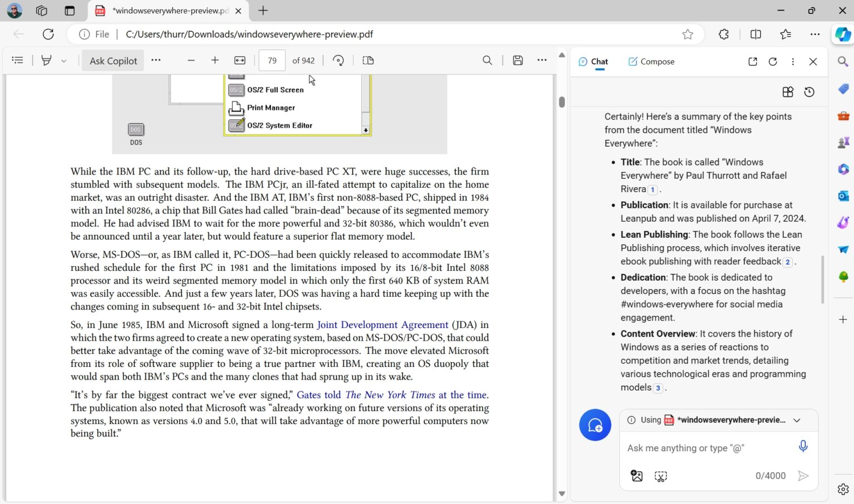Switch to the Chat tab in Copilot
This screenshot has height=504, width=854.
(x=593, y=62)
